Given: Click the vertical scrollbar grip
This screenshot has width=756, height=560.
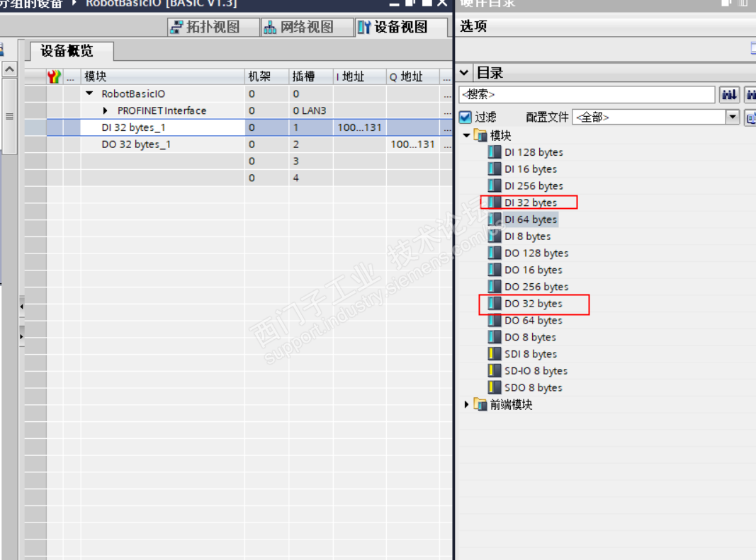Looking at the screenshot, I should [9, 117].
